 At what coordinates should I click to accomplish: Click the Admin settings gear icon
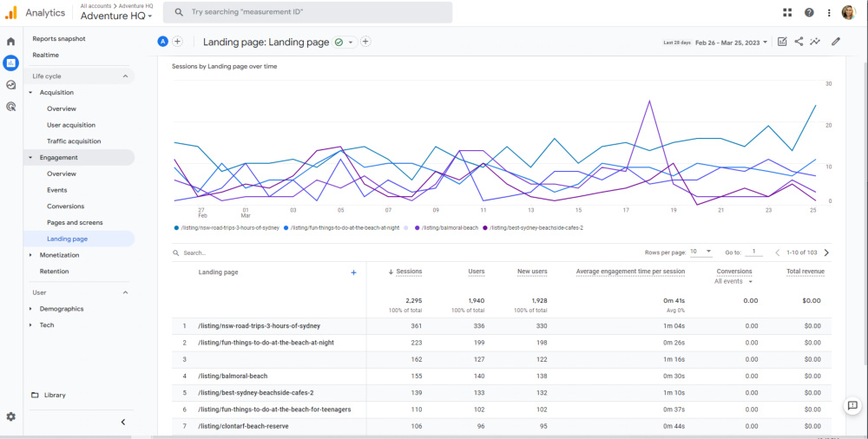pos(10,416)
